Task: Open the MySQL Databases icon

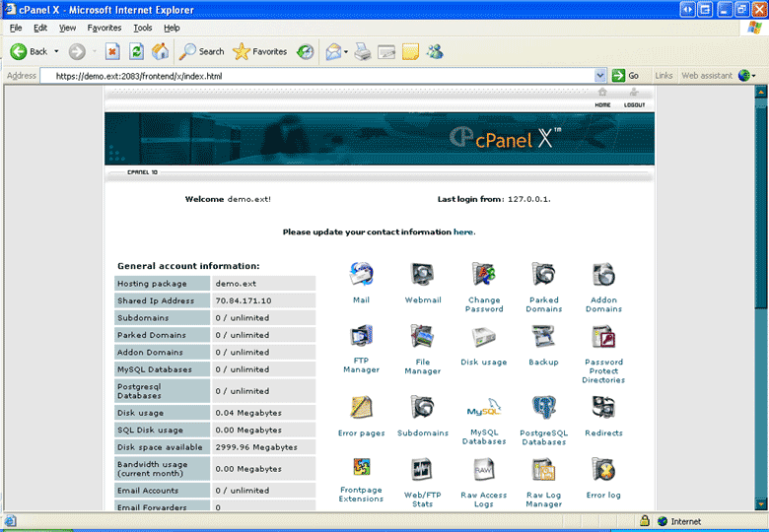Action: pos(483,408)
